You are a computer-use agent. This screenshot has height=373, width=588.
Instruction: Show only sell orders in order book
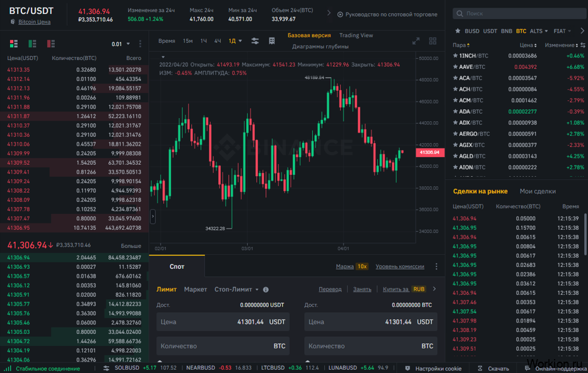point(51,44)
